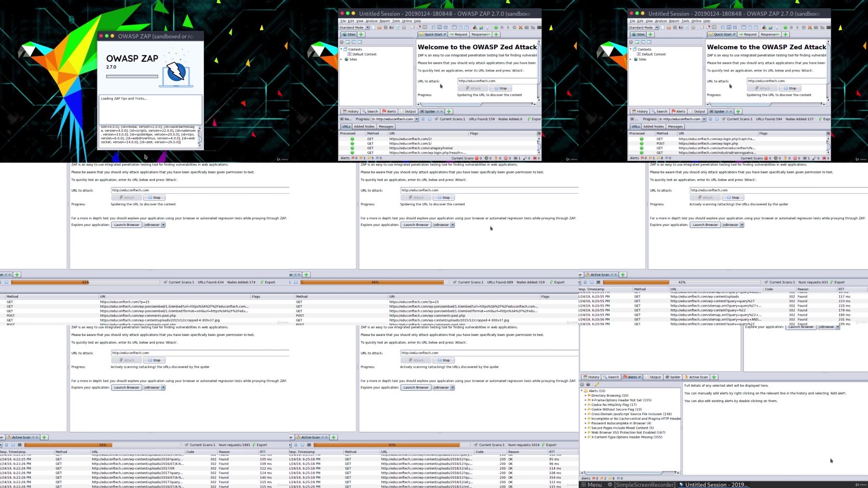This screenshot has width=868, height=488.
Task: Expand Web Browser XSS Protection Not Enabled (167)
Action: point(585,432)
